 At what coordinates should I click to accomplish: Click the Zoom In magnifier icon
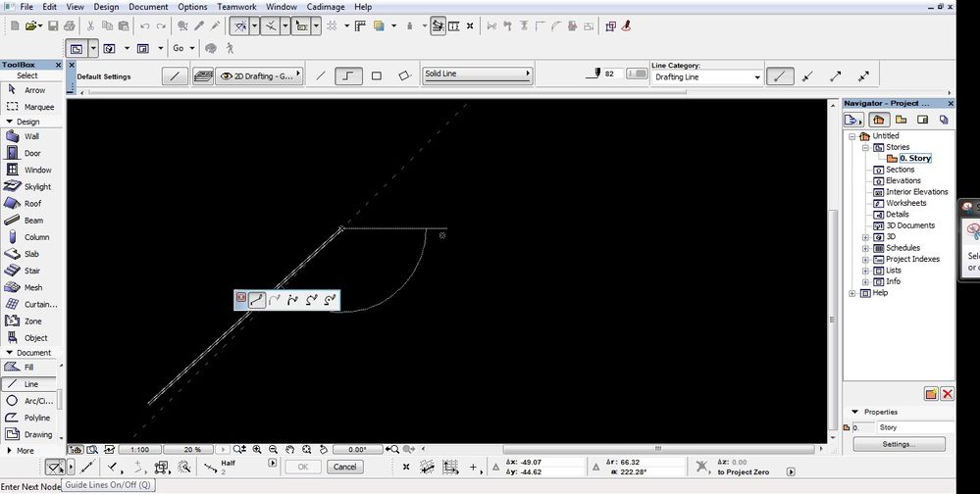pyautogui.click(x=257, y=449)
